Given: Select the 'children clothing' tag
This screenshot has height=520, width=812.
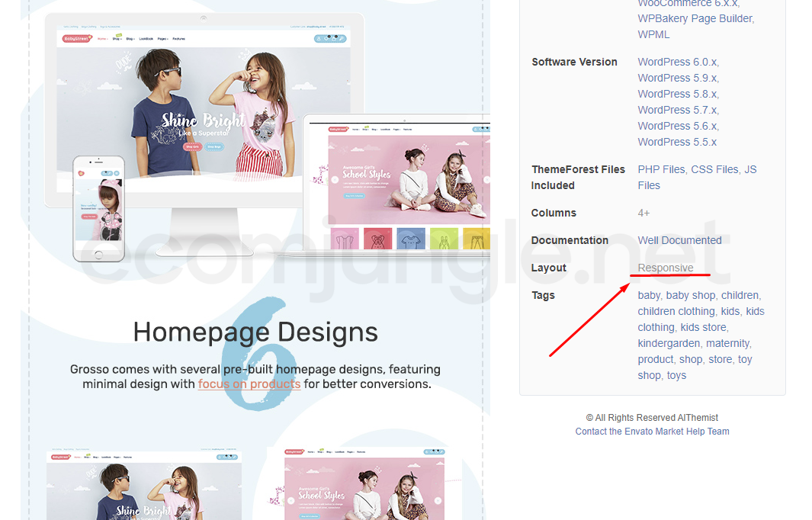Looking at the screenshot, I should [676, 311].
